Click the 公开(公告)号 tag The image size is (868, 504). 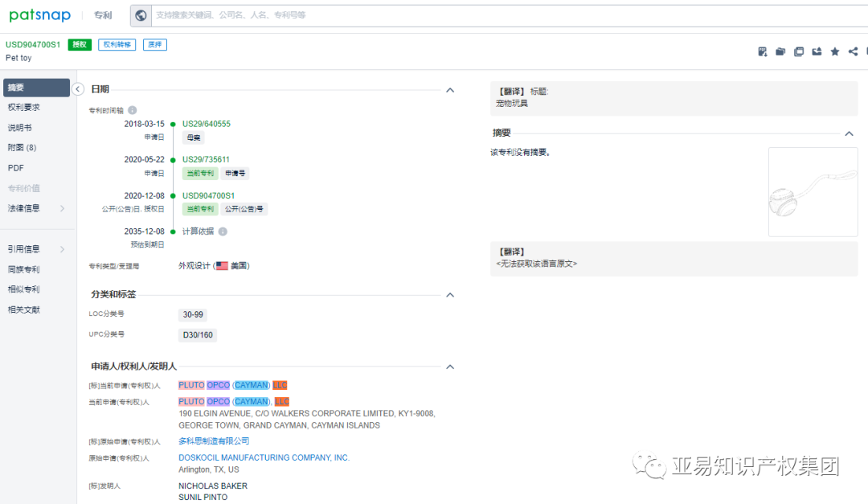pyautogui.click(x=244, y=209)
